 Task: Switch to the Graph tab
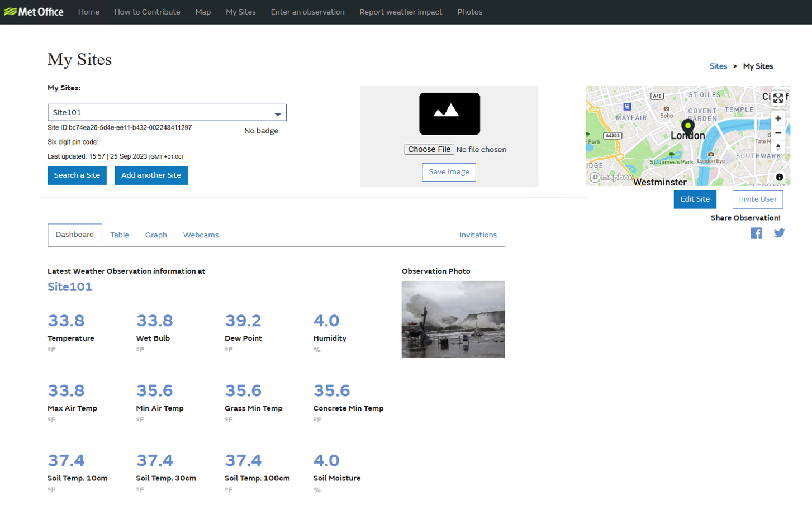pyautogui.click(x=156, y=235)
